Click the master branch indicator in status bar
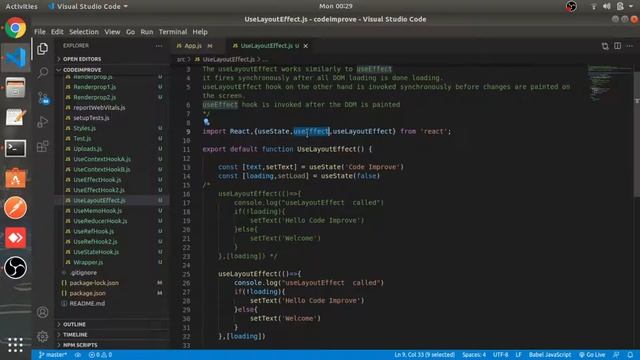 coord(53,355)
